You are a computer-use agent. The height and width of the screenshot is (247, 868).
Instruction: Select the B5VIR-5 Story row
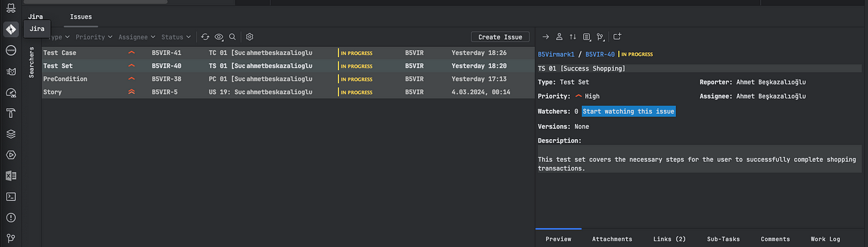[288, 92]
